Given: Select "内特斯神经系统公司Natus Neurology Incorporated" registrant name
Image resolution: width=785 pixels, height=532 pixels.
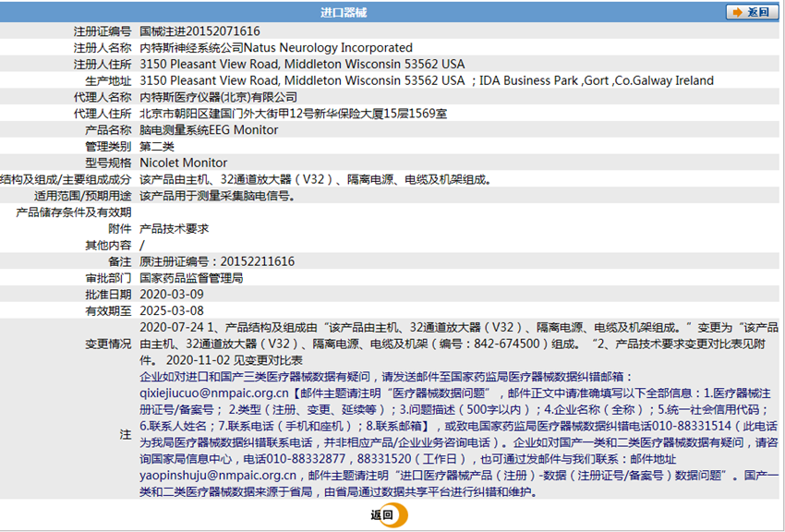Looking at the screenshot, I should 276,47.
